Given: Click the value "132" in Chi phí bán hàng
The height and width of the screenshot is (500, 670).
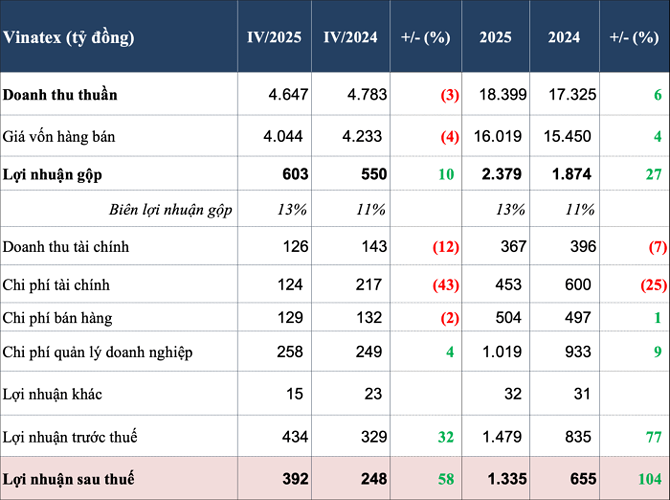Looking at the screenshot, I should 369,317.
